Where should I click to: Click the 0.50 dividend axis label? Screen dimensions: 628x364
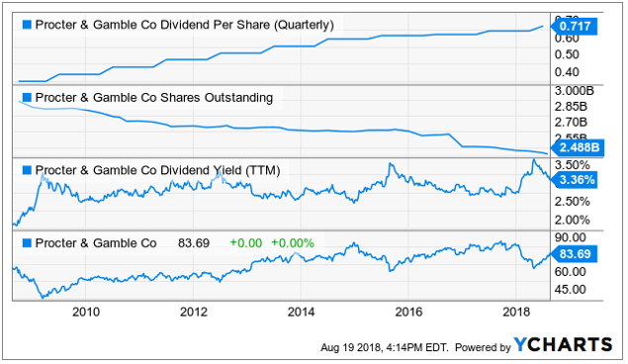click(567, 54)
